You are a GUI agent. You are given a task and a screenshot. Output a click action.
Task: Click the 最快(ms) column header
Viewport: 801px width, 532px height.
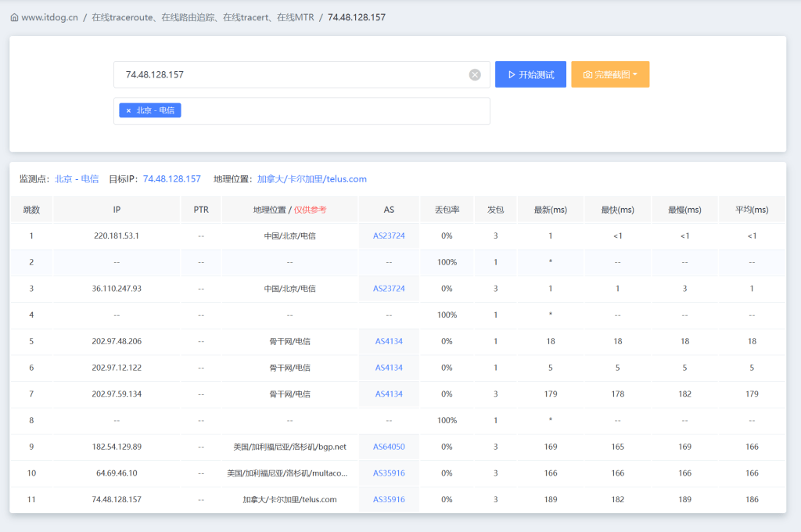coord(618,210)
